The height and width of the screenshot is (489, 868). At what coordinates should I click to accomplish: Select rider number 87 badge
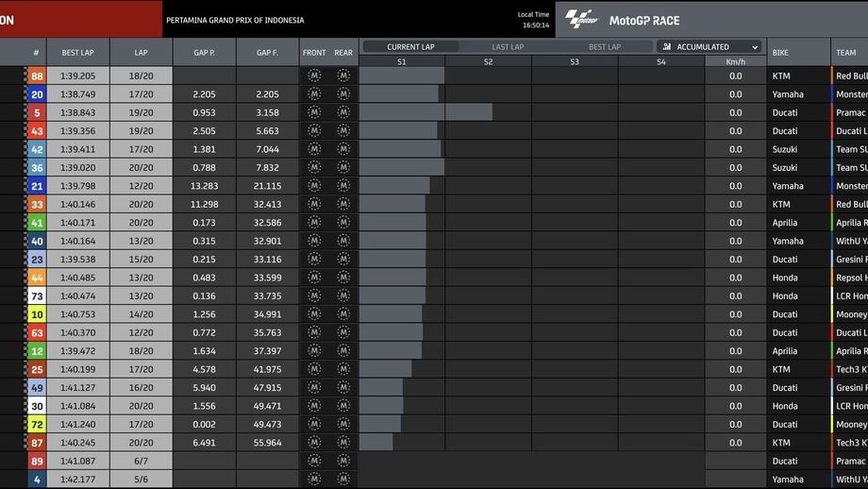[37, 442]
